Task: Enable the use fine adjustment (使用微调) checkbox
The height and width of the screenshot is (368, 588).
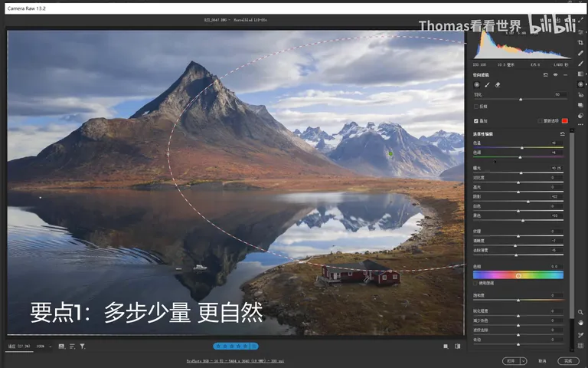Action: pos(476,283)
